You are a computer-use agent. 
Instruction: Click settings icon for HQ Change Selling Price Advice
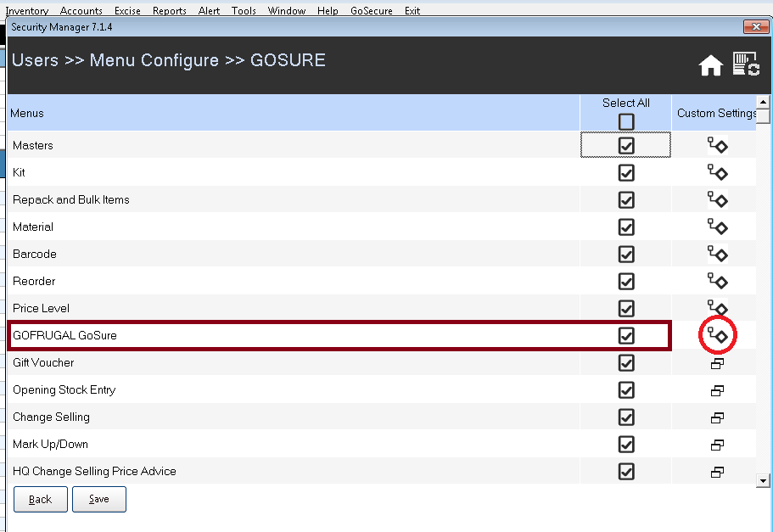point(717,472)
